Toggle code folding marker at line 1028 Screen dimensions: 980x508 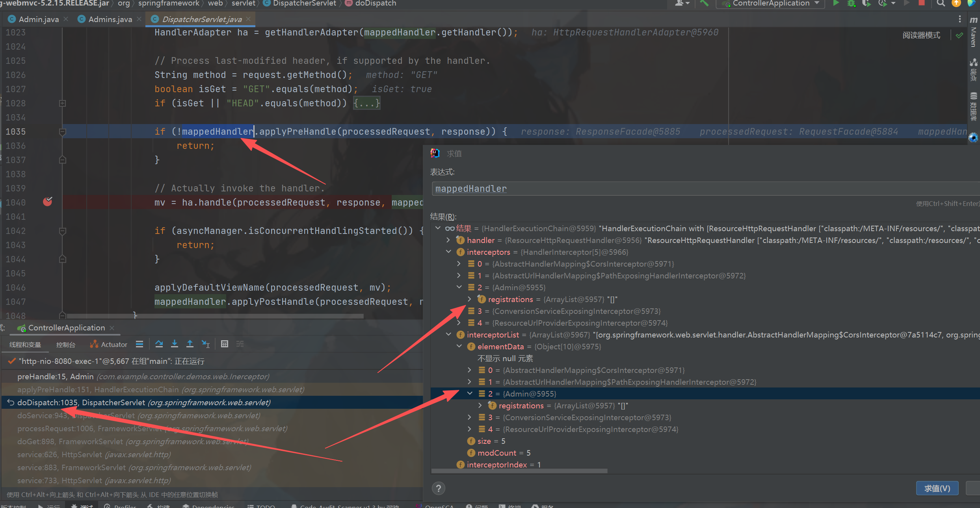(62, 103)
